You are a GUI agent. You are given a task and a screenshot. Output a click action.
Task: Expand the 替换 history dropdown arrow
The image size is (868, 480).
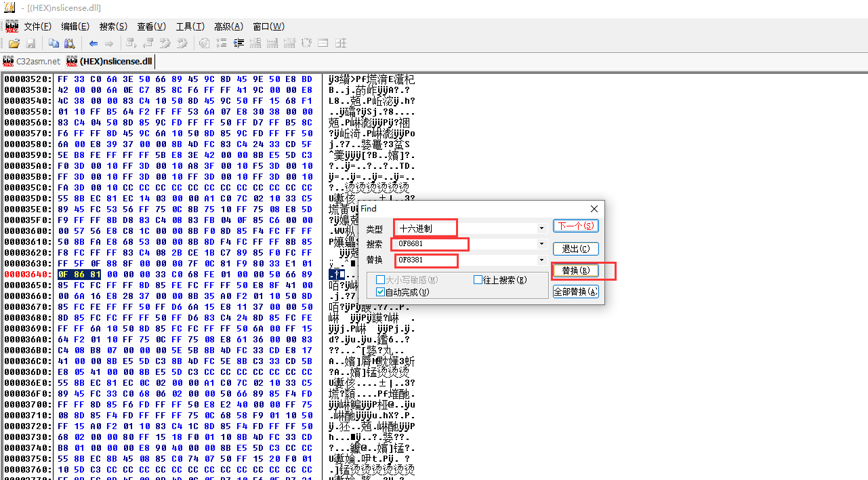click(x=541, y=260)
